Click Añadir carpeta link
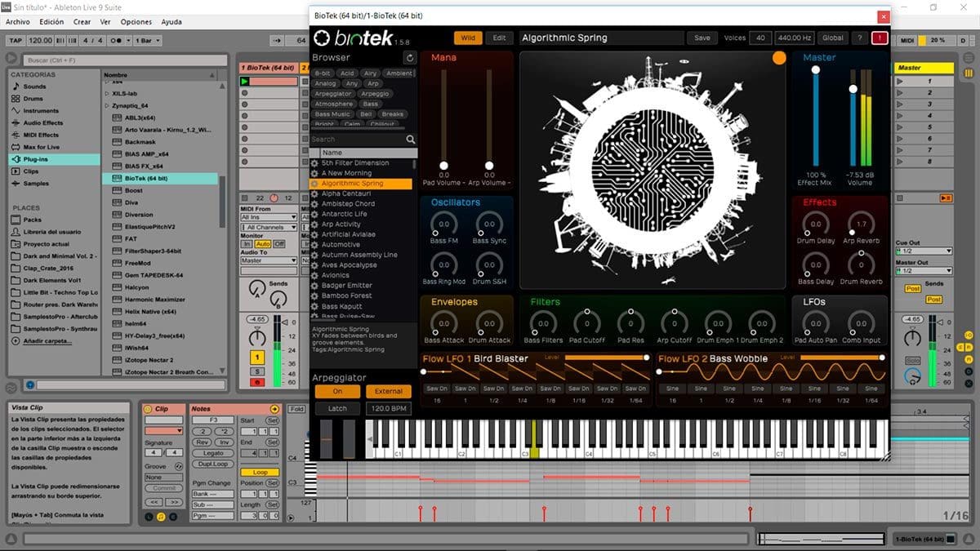980x551 pixels. (x=47, y=340)
